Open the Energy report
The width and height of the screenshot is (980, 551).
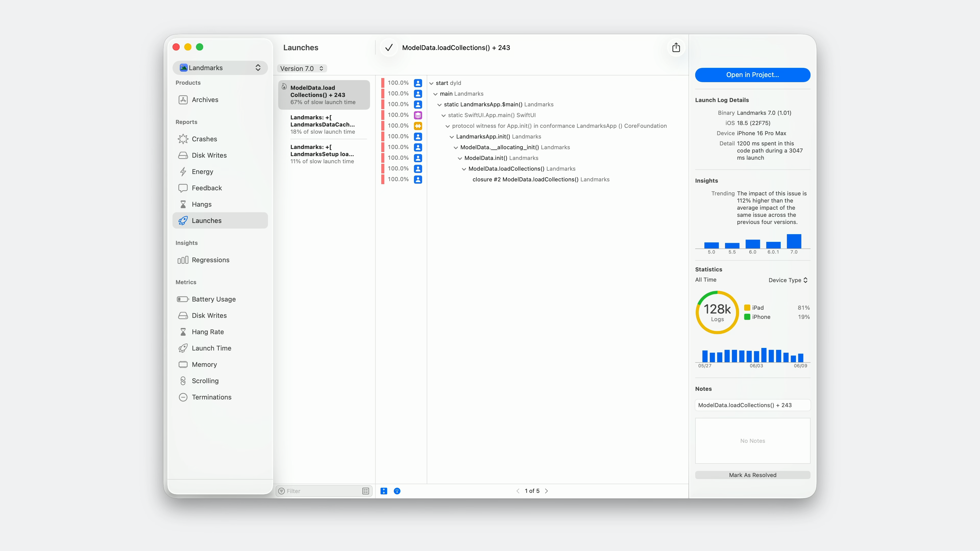click(202, 171)
